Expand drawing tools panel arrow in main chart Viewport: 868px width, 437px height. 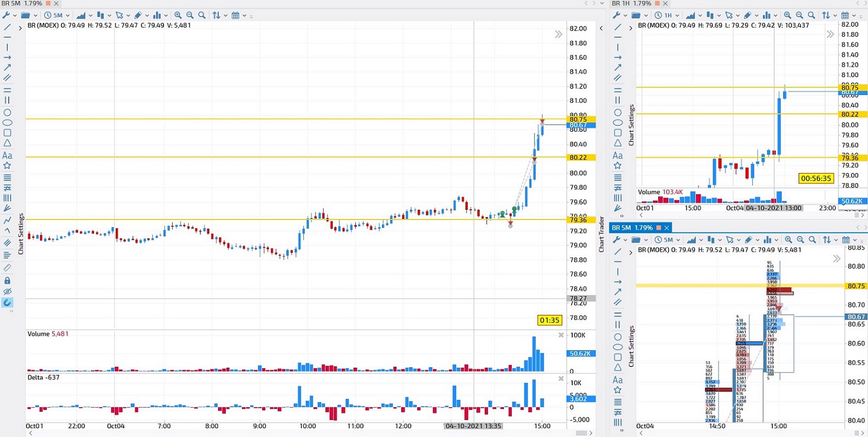(20, 28)
